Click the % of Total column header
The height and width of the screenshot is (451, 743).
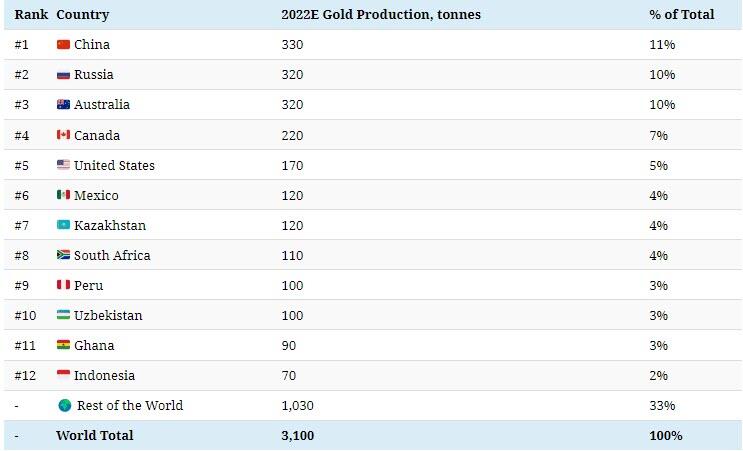pyautogui.click(x=681, y=15)
